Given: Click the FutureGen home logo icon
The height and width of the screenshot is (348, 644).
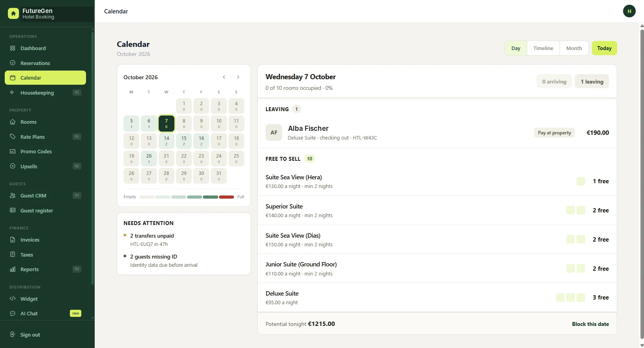Looking at the screenshot, I should click(13, 13).
